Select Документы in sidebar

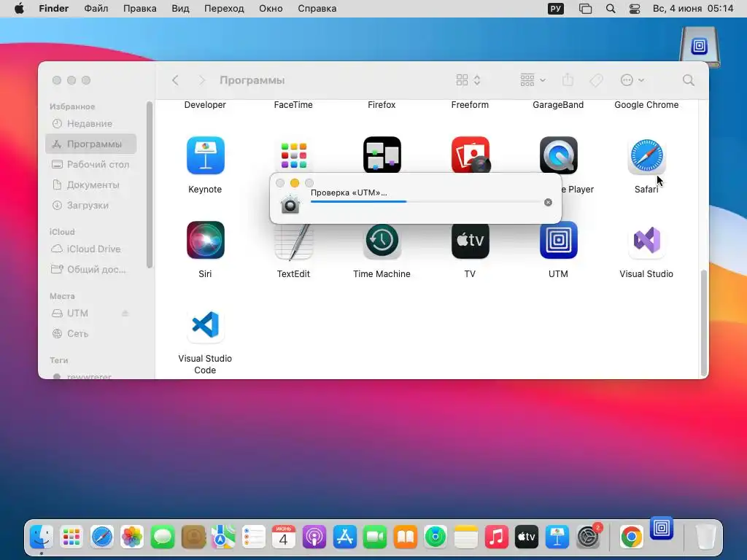pyautogui.click(x=91, y=184)
